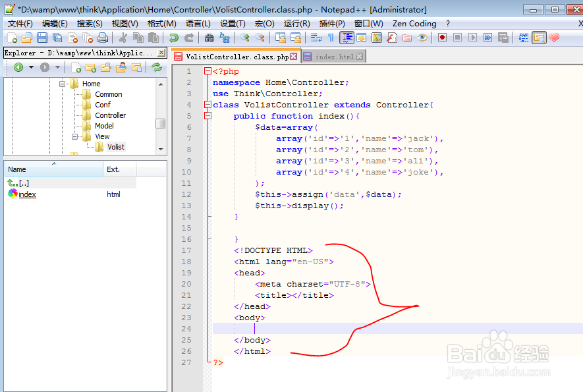Open the Explorer forward-history dropdown arrow
583x392 pixels.
click(x=57, y=67)
